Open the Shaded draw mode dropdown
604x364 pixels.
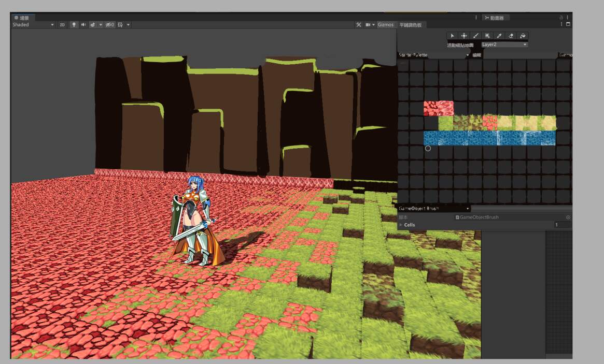(33, 25)
